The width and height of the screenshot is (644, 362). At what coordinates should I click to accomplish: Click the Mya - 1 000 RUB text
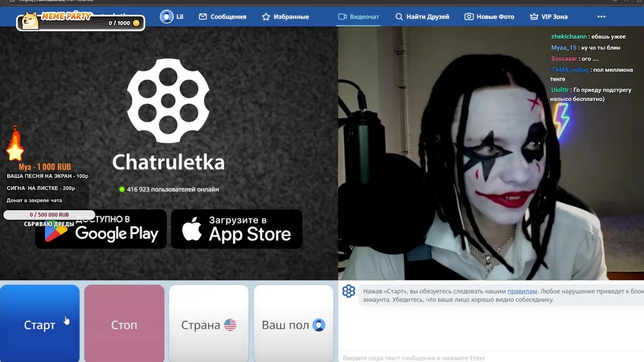point(45,167)
